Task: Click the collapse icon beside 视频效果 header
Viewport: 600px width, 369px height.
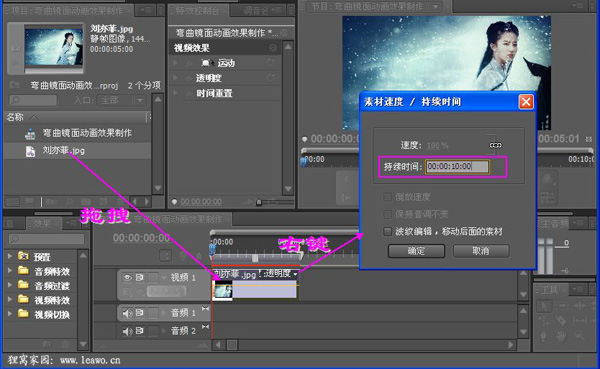Action: [x=273, y=48]
